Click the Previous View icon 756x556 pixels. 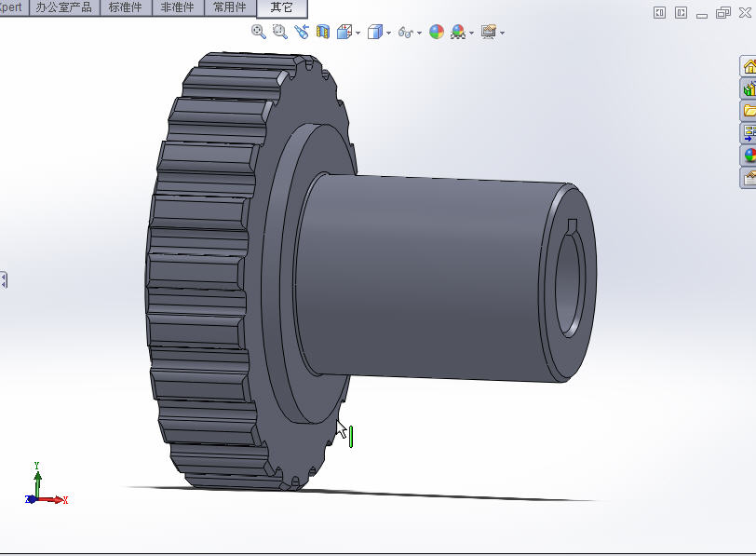pyautogui.click(x=301, y=32)
